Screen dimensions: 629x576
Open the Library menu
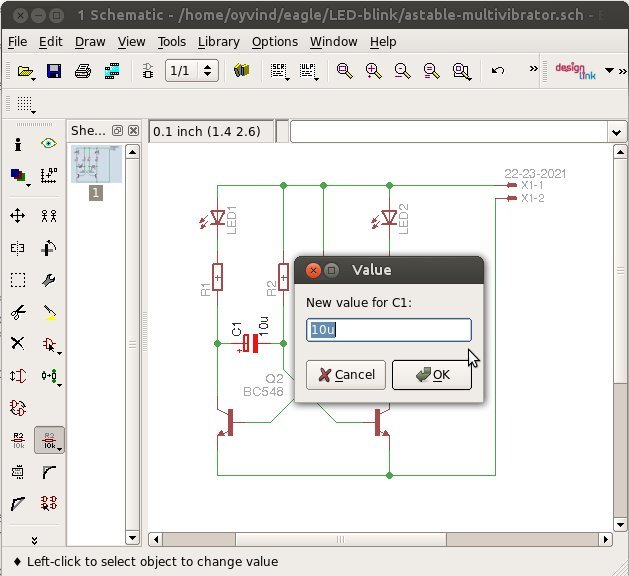tap(218, 42)
